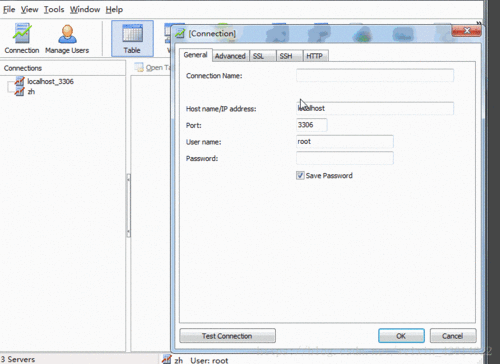Select the zh connection in tree
The image size is (500, 364).
coord(31,92)
